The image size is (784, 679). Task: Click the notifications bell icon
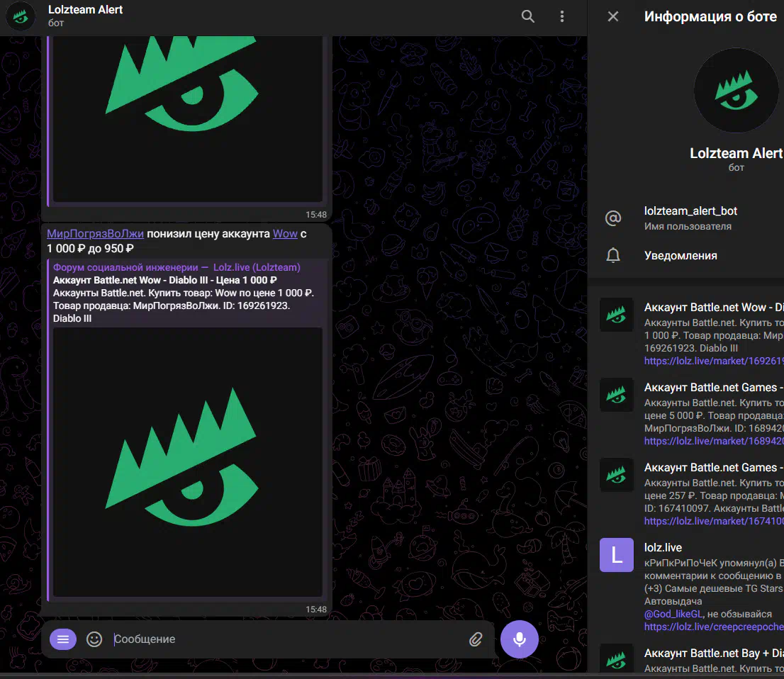click(613, 255)
